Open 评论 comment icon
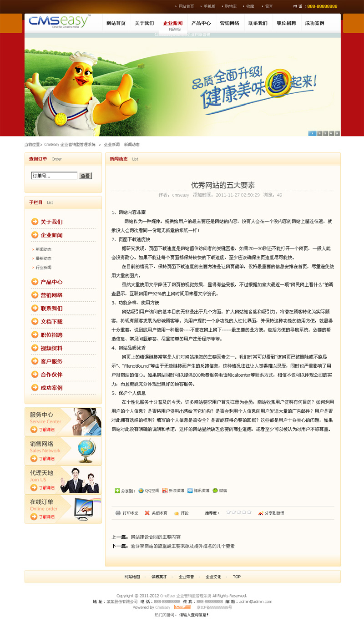The width and height of the screenshot is (364, 623). pos(177,513)
